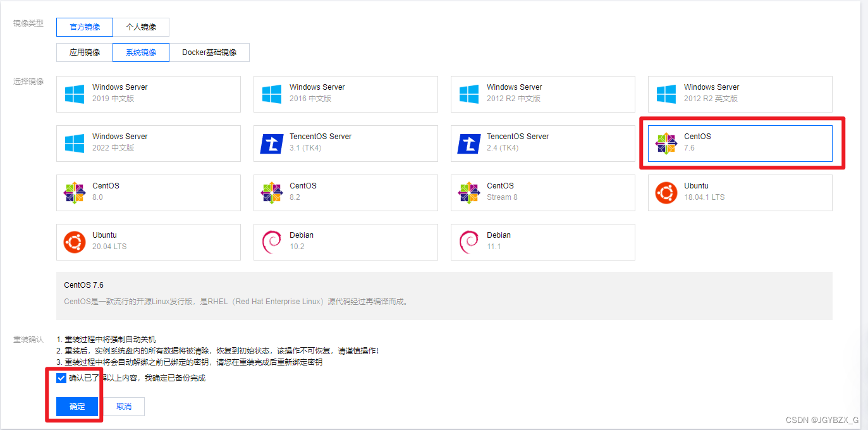Cancel the reinstall with 取消 button
Viewport: 868px width, 430px height.
coord(124,407)
